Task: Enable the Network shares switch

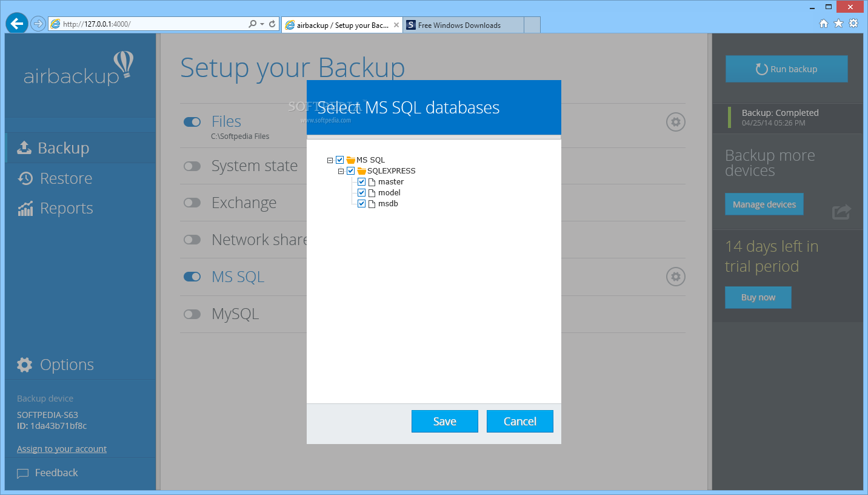Action: pyautogui.click(x=192, y=240)
